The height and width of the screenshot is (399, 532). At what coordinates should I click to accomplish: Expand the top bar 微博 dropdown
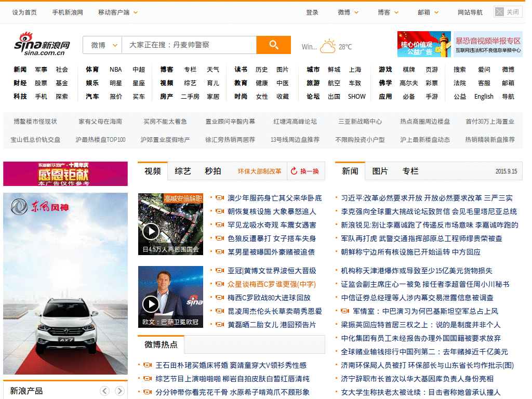click(x=348, y=12)
